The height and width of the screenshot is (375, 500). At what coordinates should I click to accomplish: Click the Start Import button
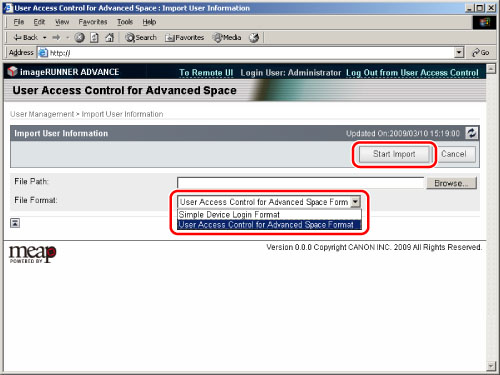[394, 154]
